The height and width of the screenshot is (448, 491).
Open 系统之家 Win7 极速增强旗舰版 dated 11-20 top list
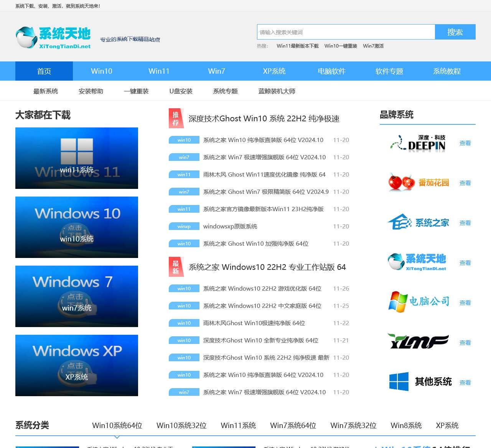coord(264,157)
